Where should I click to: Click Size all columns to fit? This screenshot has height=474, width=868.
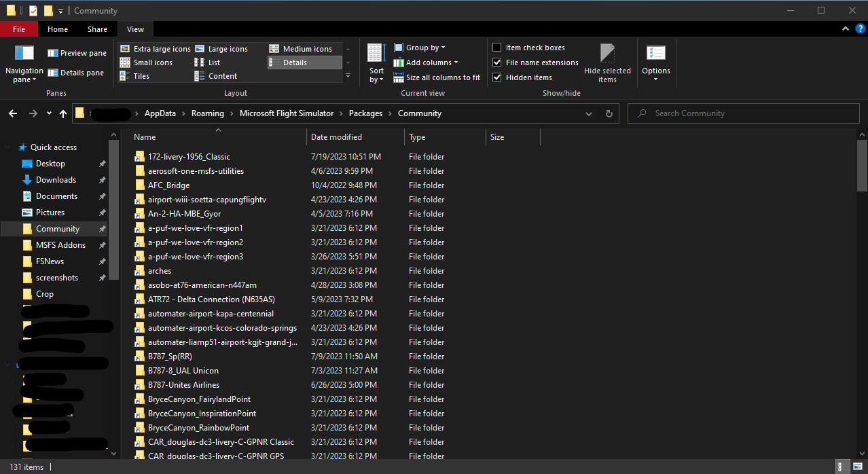[437, 77]
